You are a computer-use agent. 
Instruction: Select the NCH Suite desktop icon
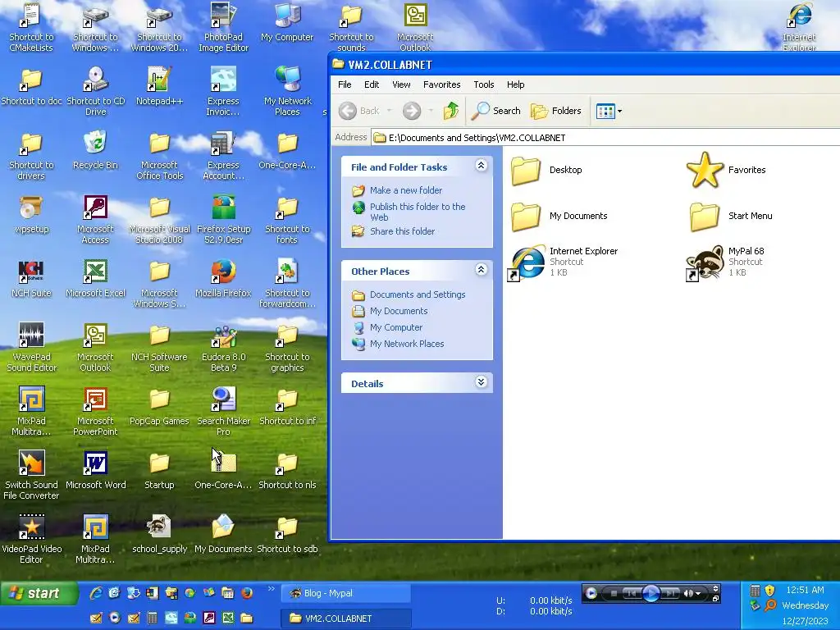click(31, 279)
